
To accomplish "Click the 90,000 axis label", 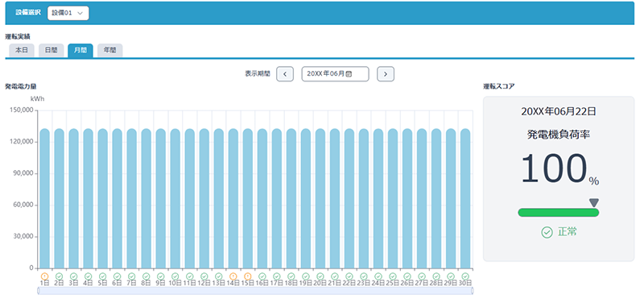I will click(x=23, y=173).
